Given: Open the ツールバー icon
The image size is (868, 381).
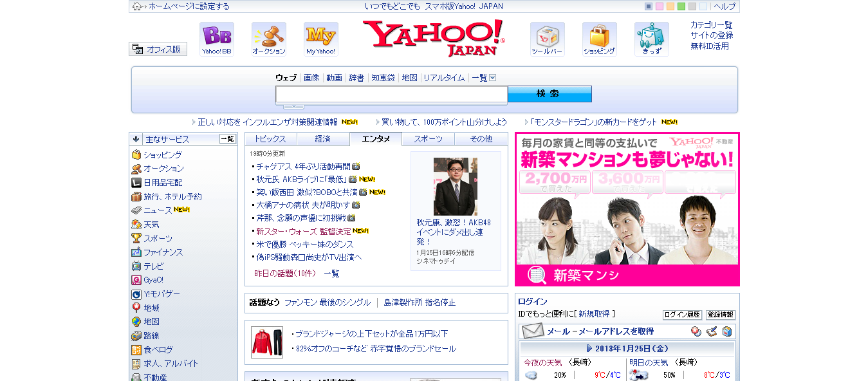Looking at the screenshot, I should (x=547, y=39).
